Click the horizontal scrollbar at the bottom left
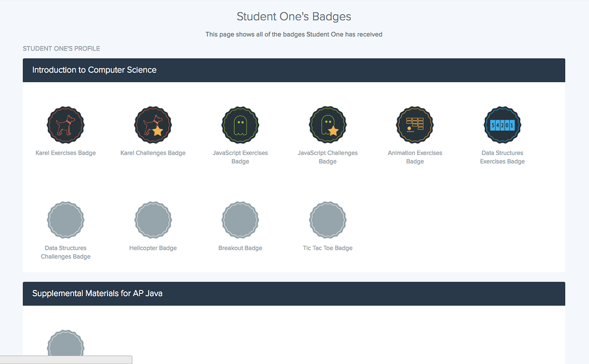 (66, 359)
